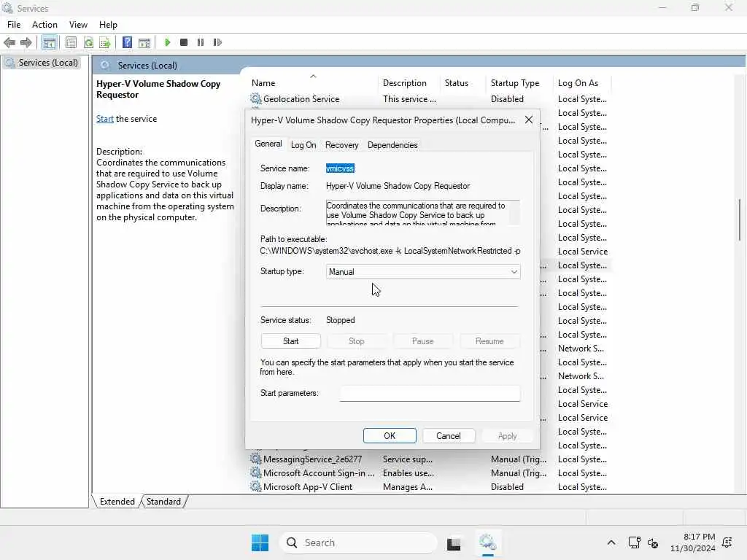Click the Stop Service toolbar icon
The width and height of the screenshot is (747, 560).
184,42
